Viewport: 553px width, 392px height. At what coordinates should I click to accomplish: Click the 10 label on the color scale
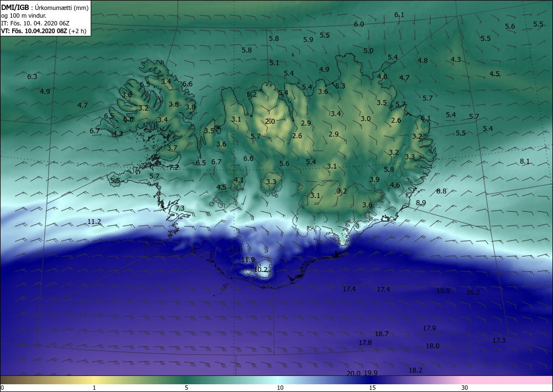(280, 388)
